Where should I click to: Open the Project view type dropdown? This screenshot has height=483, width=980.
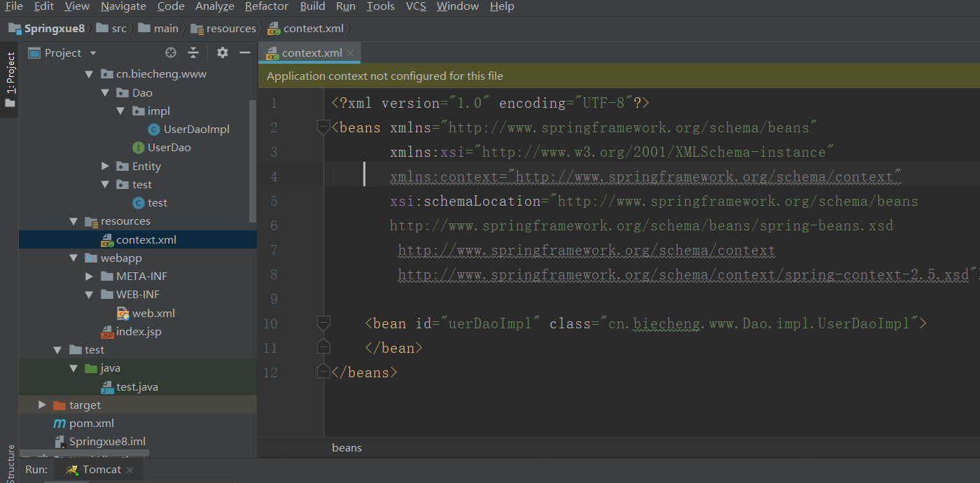click(93, 53)
